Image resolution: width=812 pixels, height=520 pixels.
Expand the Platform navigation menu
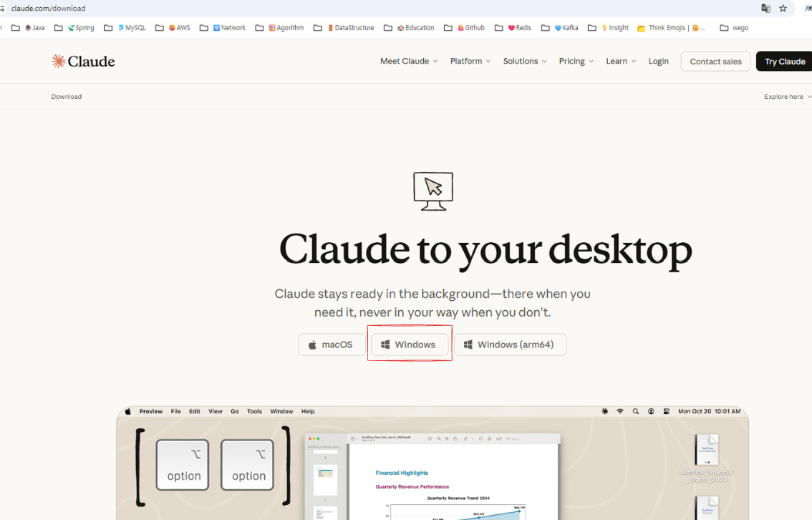coord(470,61)
